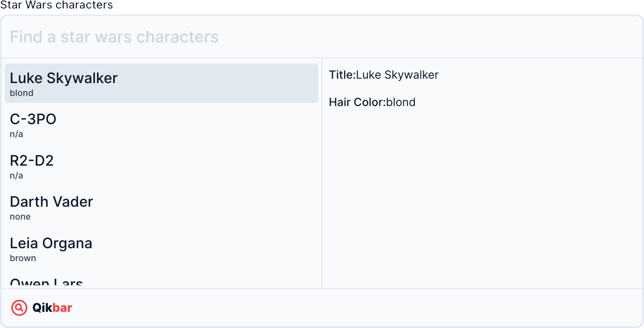Click the brown subtitle under Leia Organa
This screenshot has height=328, width=644.
[x=23, y=258]
